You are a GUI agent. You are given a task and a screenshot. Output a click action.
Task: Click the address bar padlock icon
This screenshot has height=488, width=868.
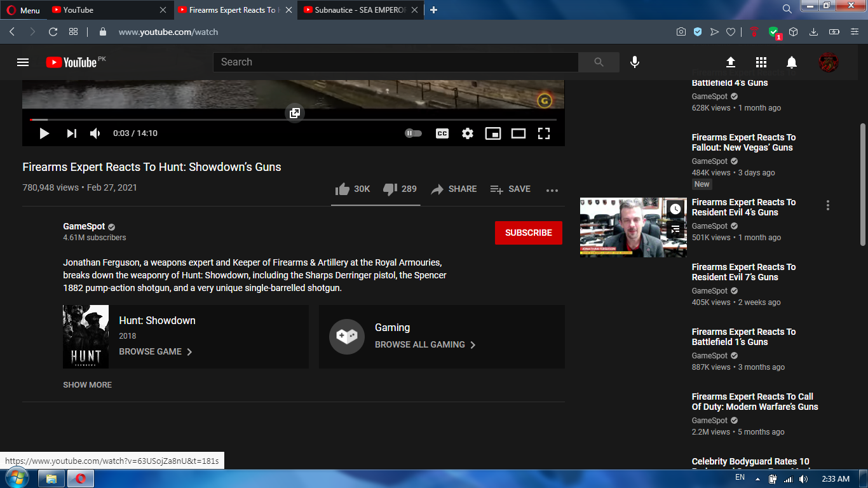pos(103,32)
